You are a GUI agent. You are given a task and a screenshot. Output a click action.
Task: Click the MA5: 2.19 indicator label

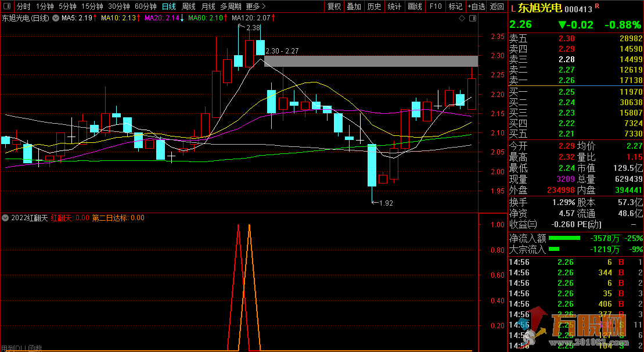tap(77, 18)
